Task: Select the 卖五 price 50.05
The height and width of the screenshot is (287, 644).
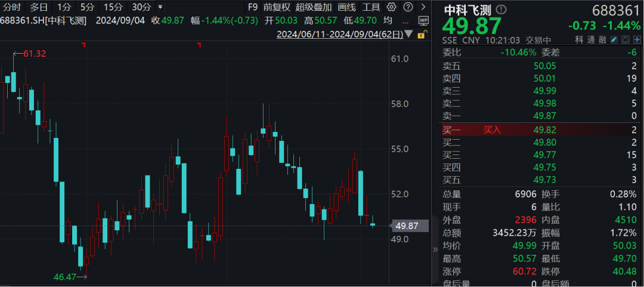Action: pyautogui.click(x=544, y=66)
